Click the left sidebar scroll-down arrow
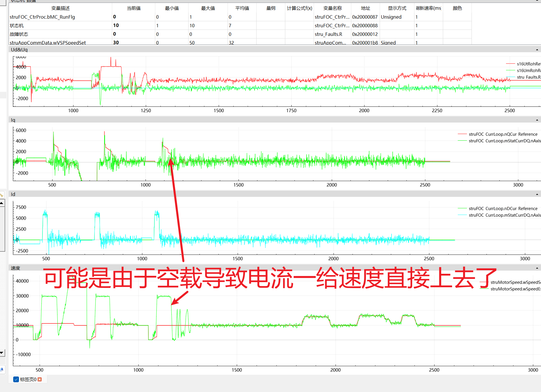This screenshot has width=541, height=392. (2, 353)
